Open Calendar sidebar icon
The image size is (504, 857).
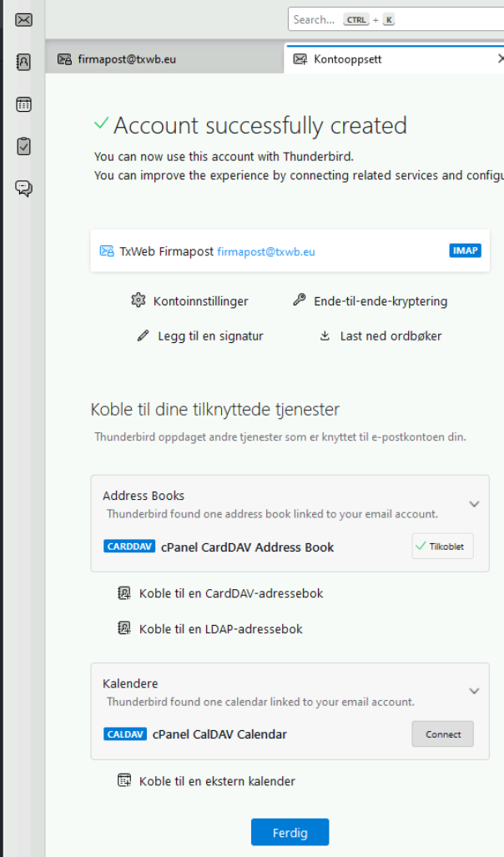click(x=23, y=104)
